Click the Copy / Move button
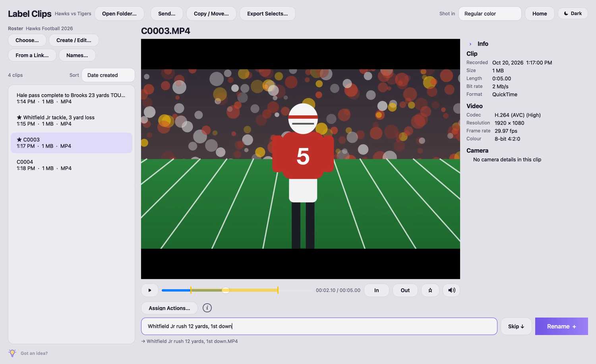Image resolution: width=596 pixels, height=364 pixels. [x=211, y=13]
